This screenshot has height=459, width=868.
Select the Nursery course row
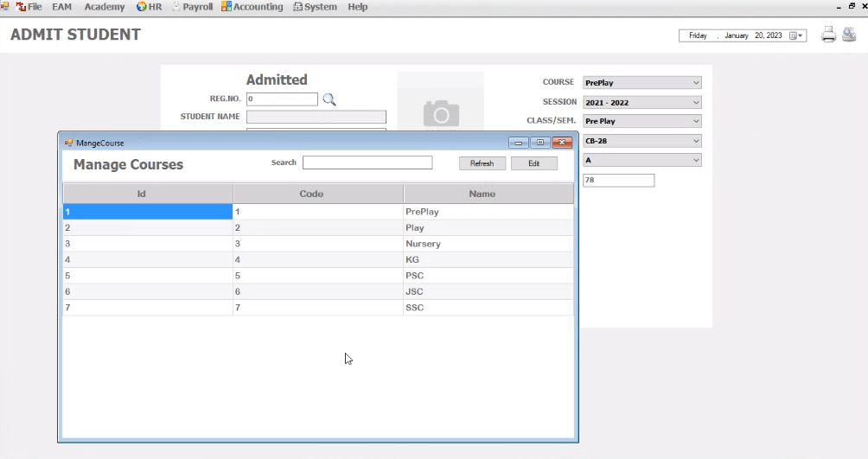coord(318,244)
